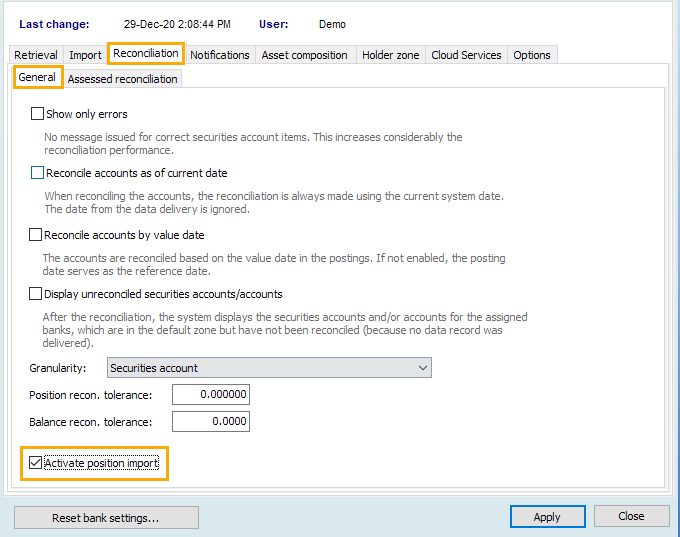Open the Cloud Services tab
Image resolution: width=680 pixels, height=537 pixels.
tap(466, 55)
